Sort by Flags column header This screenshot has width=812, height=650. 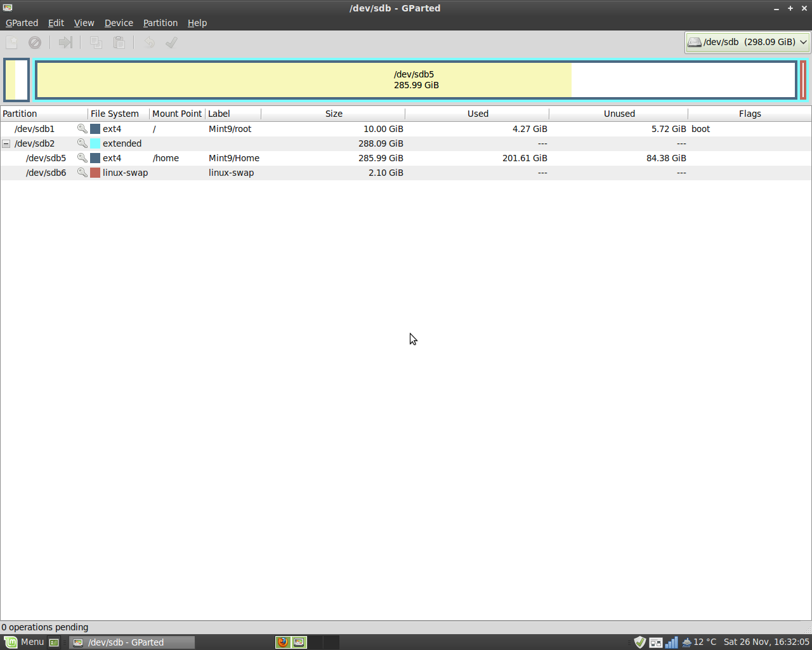pyautogui.click(x=749, y=114)
